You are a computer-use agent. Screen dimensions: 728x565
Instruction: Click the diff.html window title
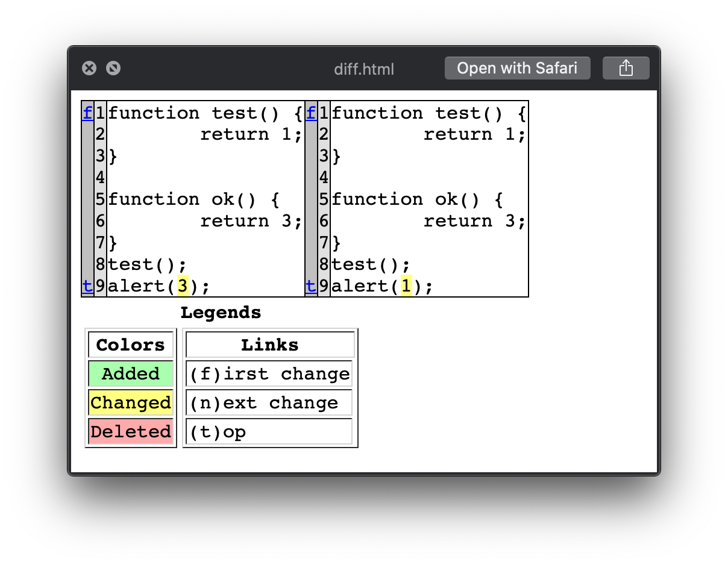pos(364,69)
